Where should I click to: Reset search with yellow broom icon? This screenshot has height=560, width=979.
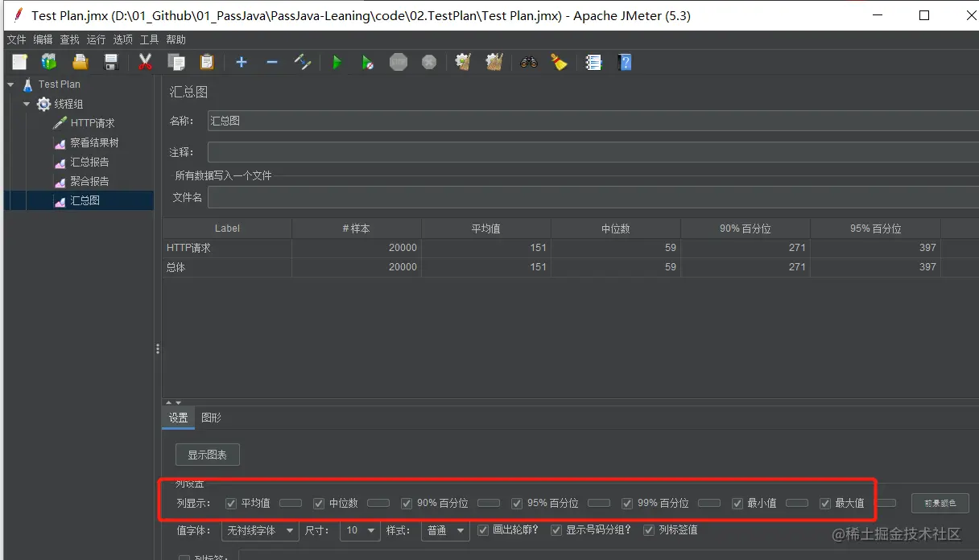pyautogui.click(x=560, y=62)
